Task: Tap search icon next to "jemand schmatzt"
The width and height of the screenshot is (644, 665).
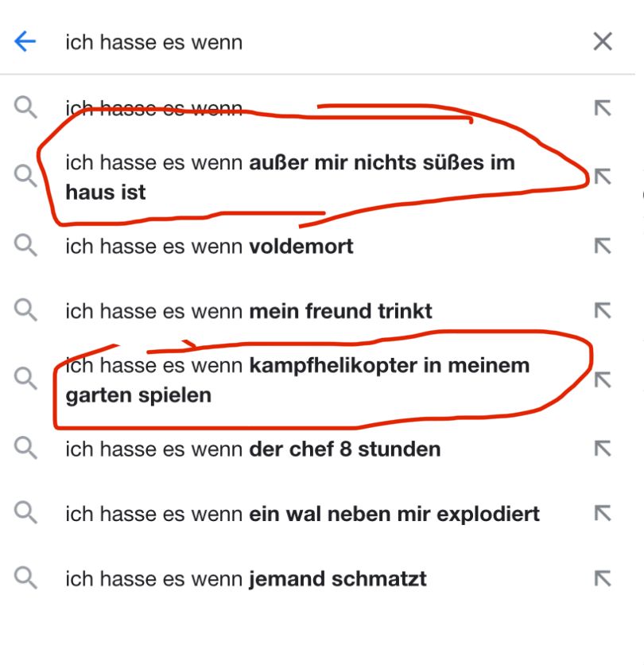Action: click(x=26, y=579)
